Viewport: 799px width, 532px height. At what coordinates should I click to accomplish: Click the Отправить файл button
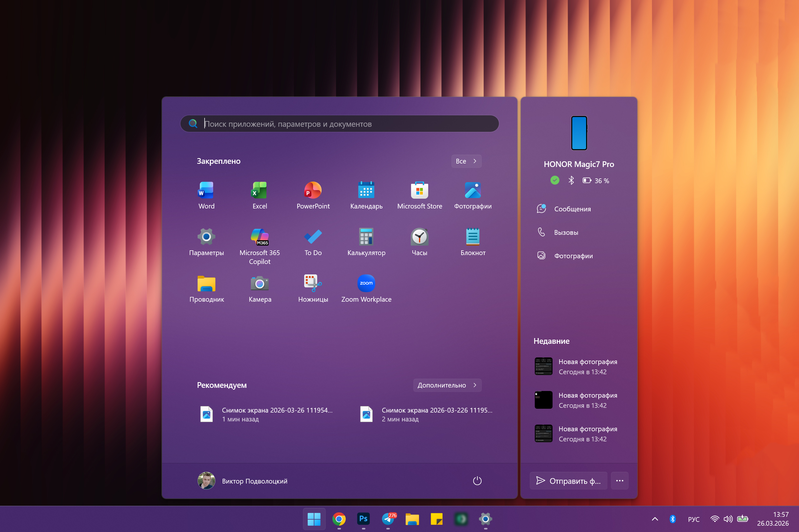coord(568,481)
